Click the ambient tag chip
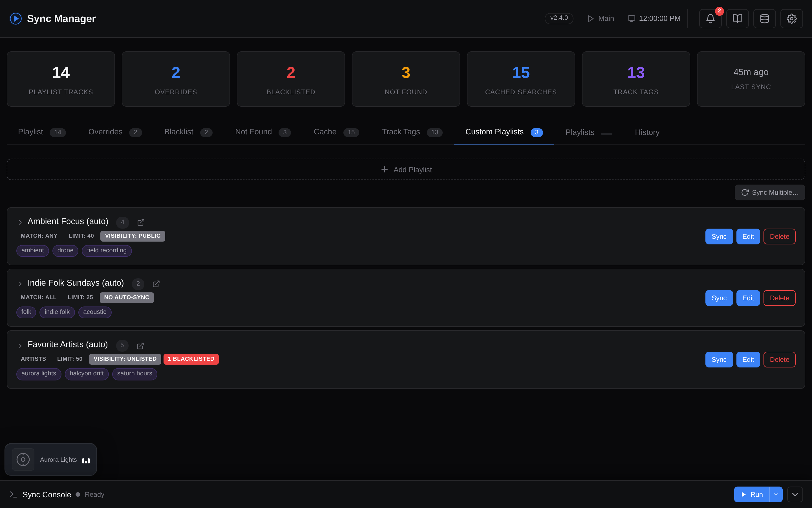This screenshot has height=508, width=812. (x=32, y=251)
